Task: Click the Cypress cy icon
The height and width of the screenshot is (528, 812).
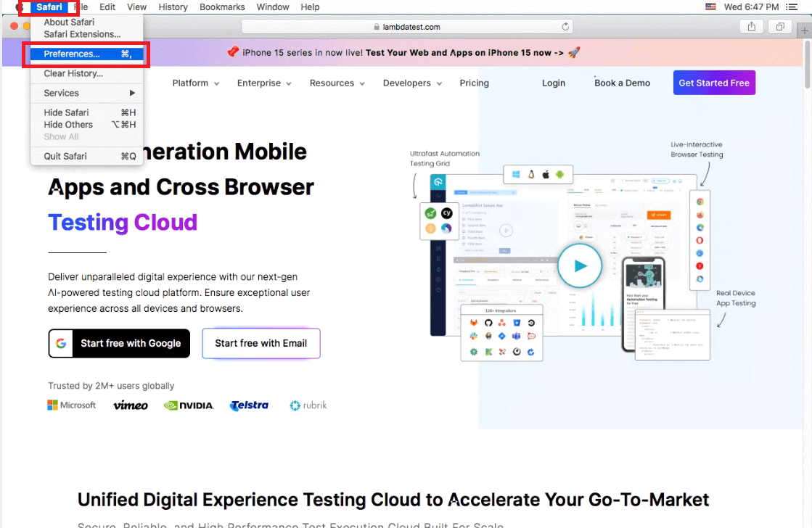Action: 446,213
